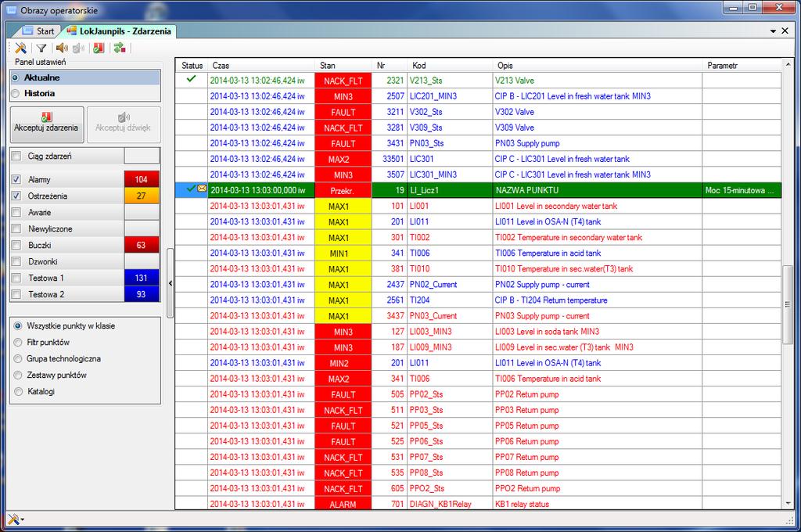Screen dimensions: 801x532
Task: Select the Historia radio option
Action: 16,94
